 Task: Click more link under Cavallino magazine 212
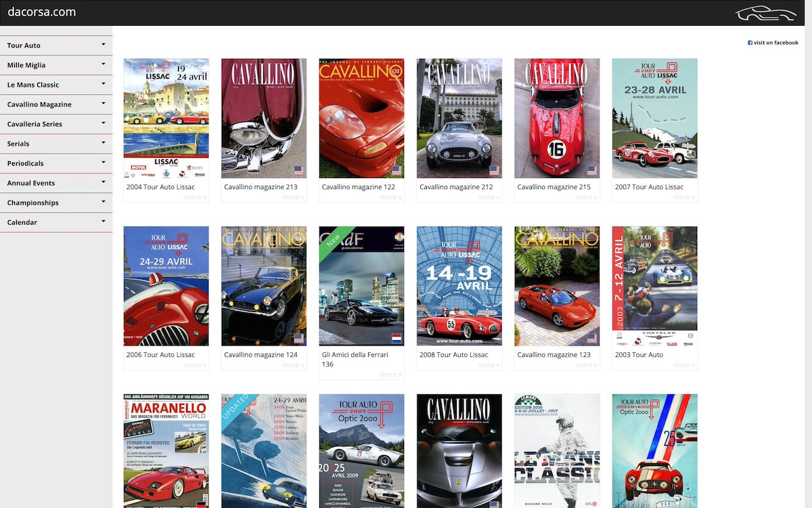click(489, 197)
